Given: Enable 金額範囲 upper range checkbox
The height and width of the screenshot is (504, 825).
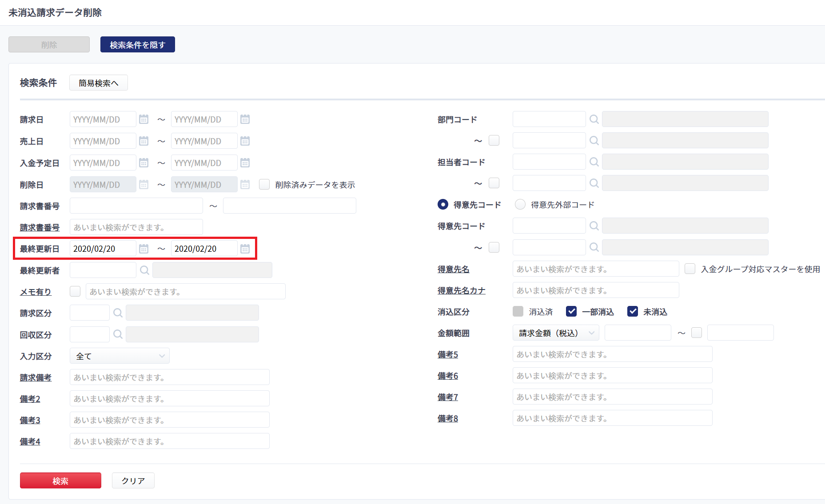Looking at the screenshot, I should coord(697,333).
